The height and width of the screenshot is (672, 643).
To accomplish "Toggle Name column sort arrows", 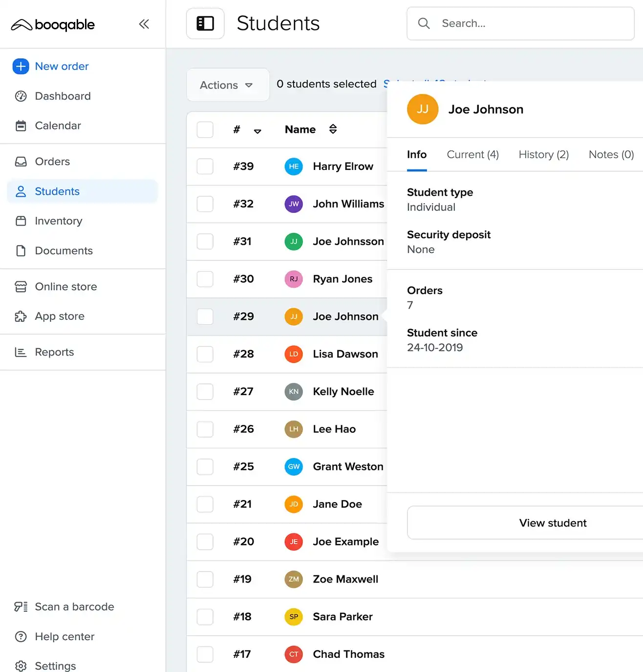I will click(333, 129).
